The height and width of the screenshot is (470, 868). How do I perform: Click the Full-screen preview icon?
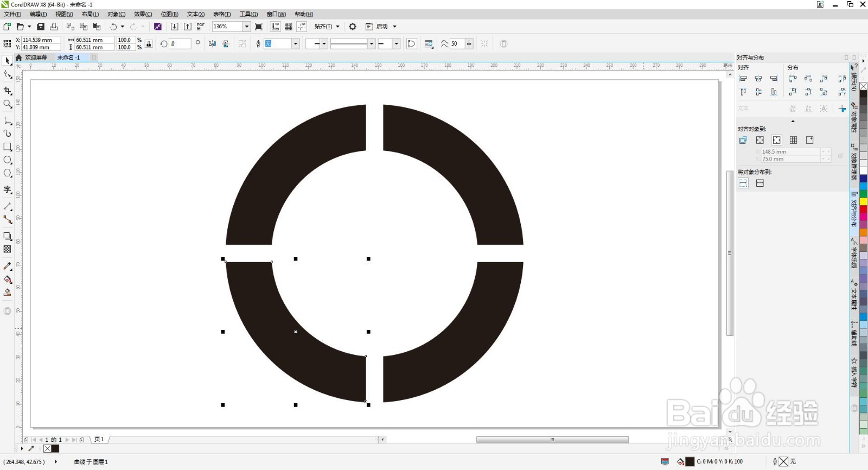tap(259, 27)
